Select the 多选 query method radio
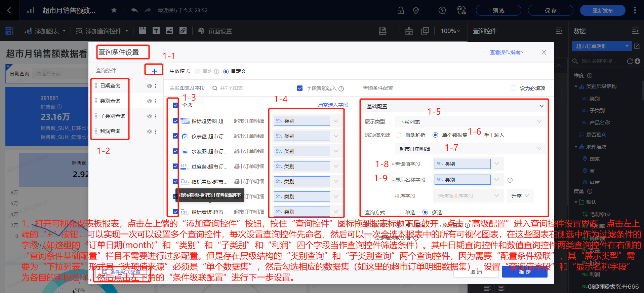This screenshot has height=293, width=644. pos(425,212)
